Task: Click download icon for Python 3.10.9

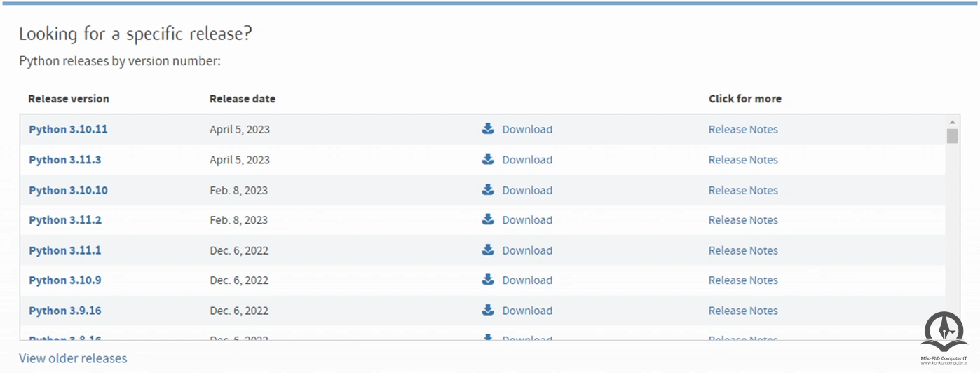Action: 488,280
